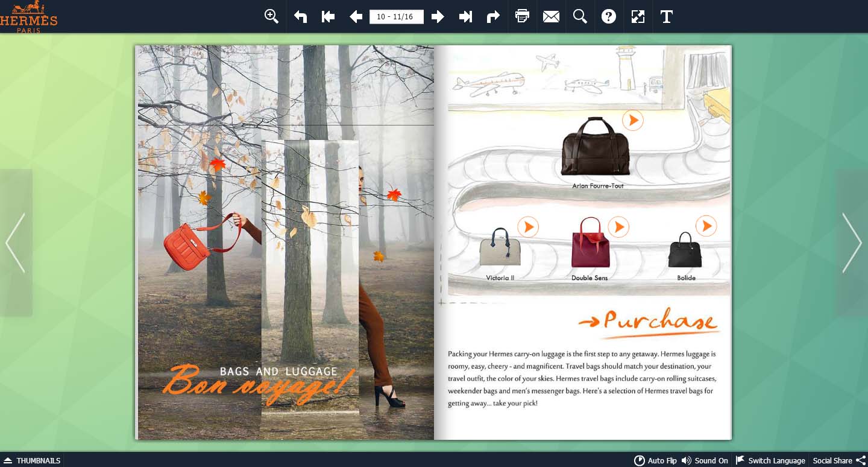Open the help question mark
This screenshot has width=868, height=467.
(x=609, y=16)
